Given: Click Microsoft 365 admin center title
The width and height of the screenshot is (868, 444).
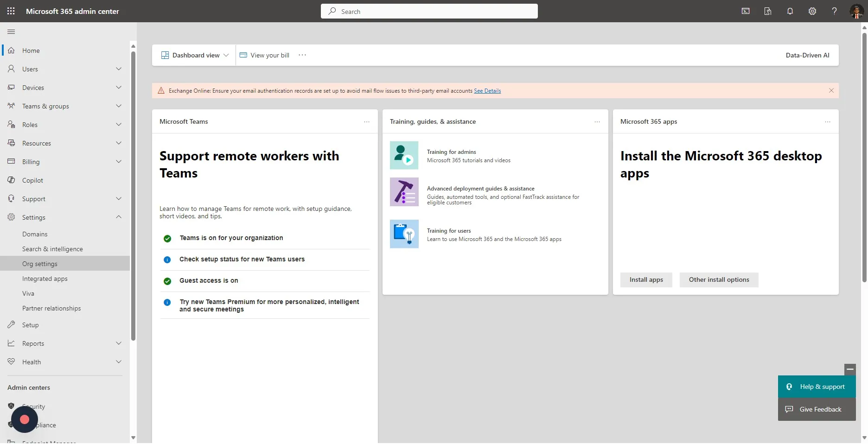Looking at the screenshot, I should [72, 11].
